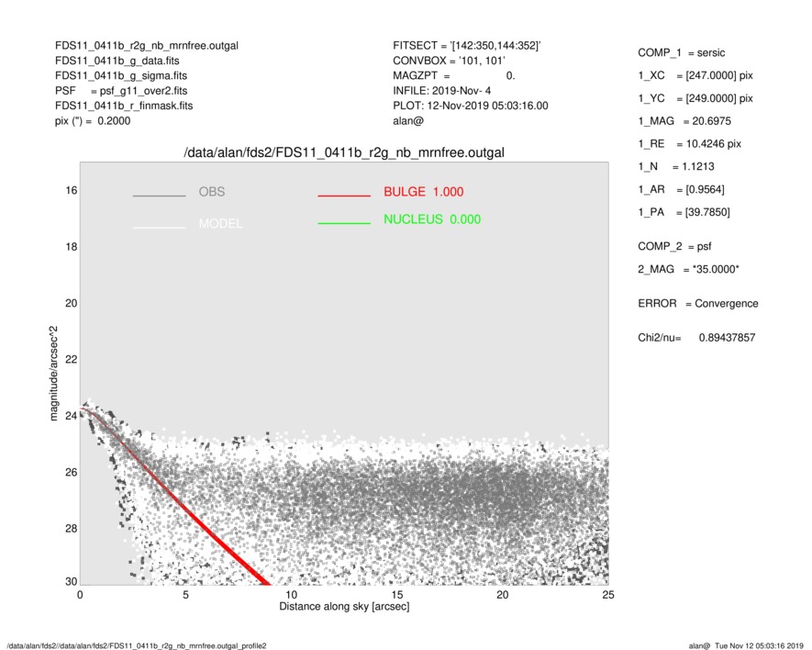The image size is (812, 650).
Task: Click the MAGZPT = 0. line
Action: 453,75
